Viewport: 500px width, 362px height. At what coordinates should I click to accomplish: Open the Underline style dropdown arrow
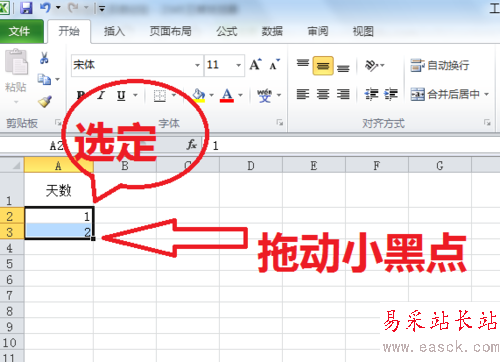click(135, 95)
